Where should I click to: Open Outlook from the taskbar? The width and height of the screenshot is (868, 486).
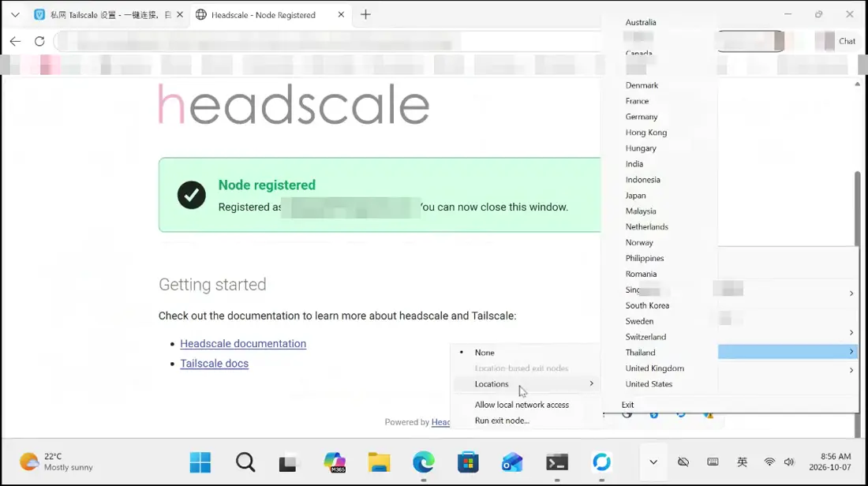coord(512,462)
